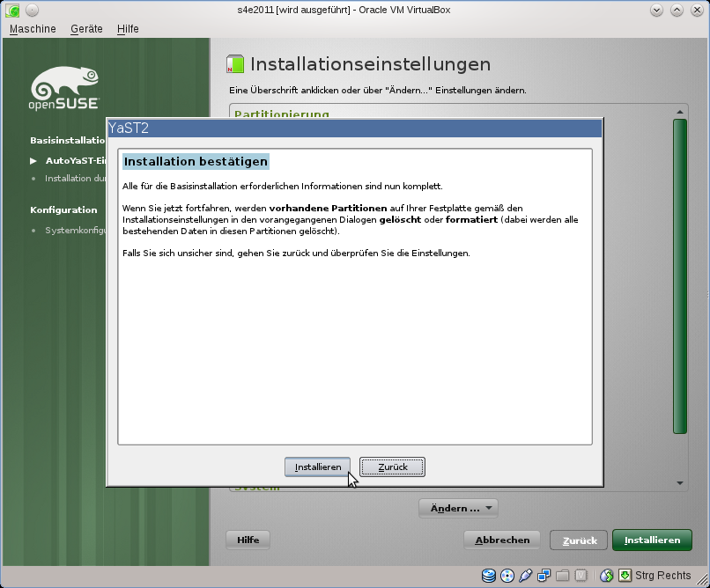Click the network adapter status icon
This screenshot has height=588, width=710.
point(544,576)
